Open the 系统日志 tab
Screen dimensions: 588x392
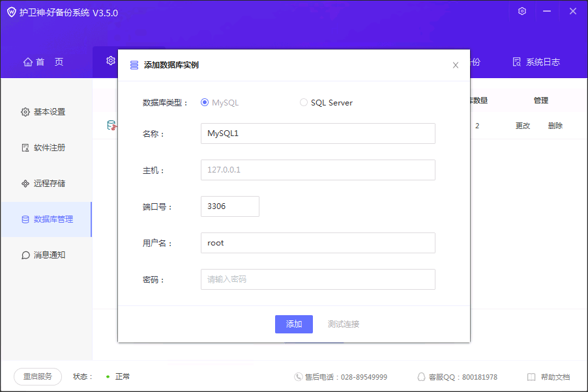coord(537,62)
